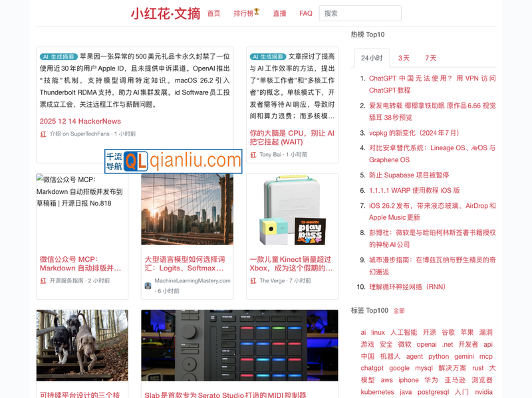Switch to the 7天 hot list tab
The height and width of the screenshot is (398, 532).
(431, 58)
